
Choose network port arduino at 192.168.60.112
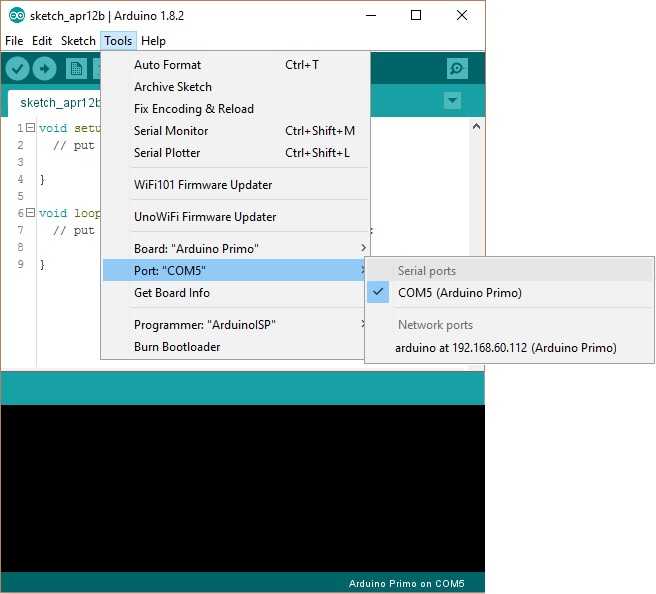point(505,348)
